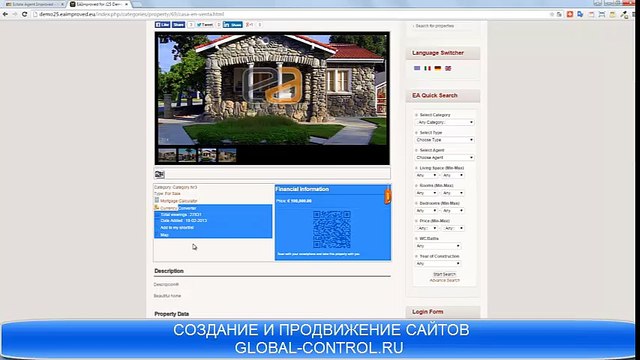Screen dimensions: 640x360
Task: Click the Twitter Tweet button
Action: click(204, 25)
